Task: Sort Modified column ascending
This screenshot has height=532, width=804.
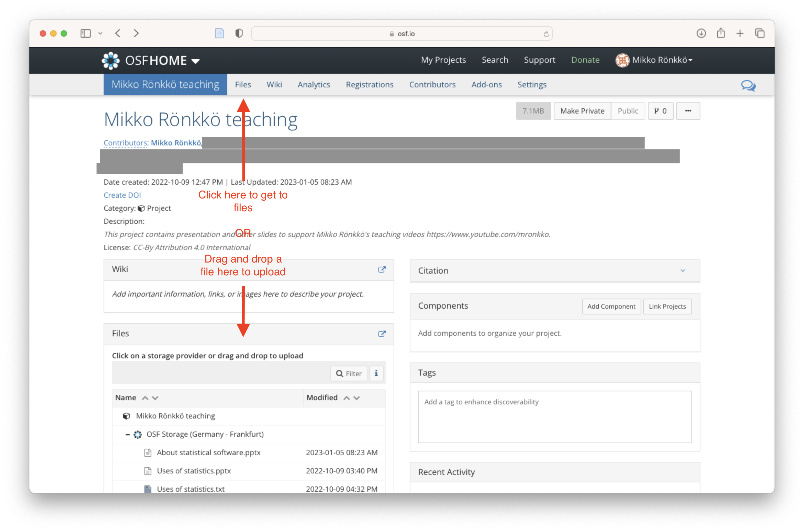Action: click(346, 398)
